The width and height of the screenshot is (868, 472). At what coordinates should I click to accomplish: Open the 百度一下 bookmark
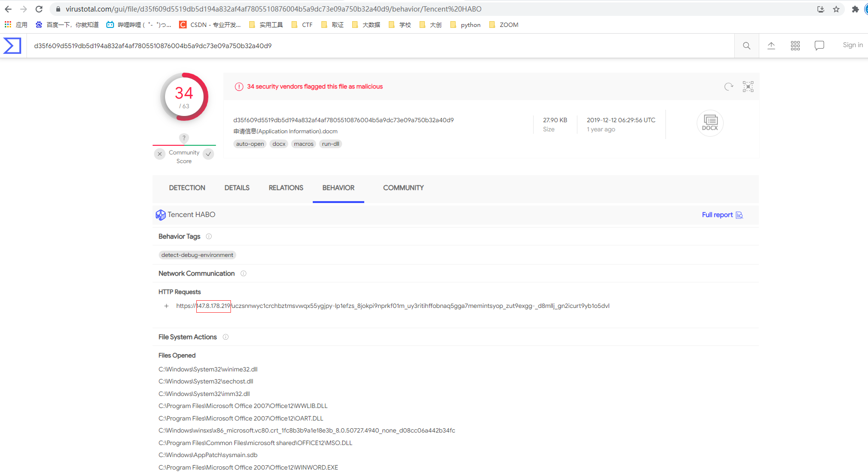(x=67, y=25)
